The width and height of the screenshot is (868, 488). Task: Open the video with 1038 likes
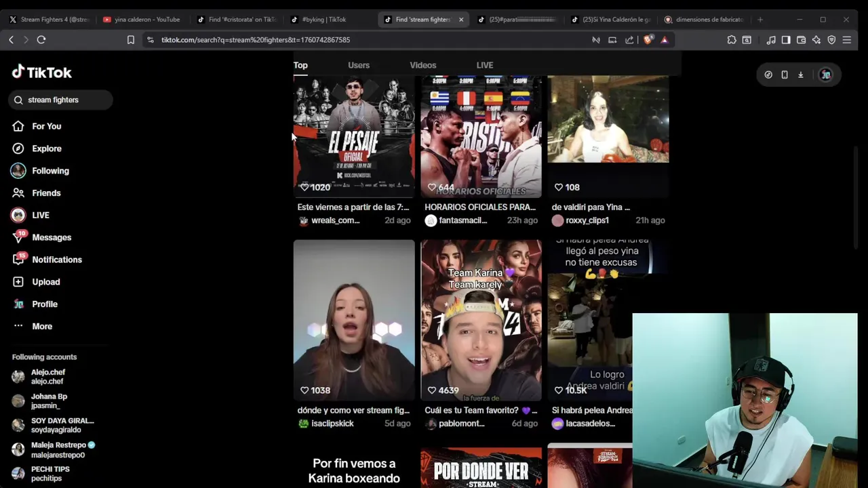(354, 320)
